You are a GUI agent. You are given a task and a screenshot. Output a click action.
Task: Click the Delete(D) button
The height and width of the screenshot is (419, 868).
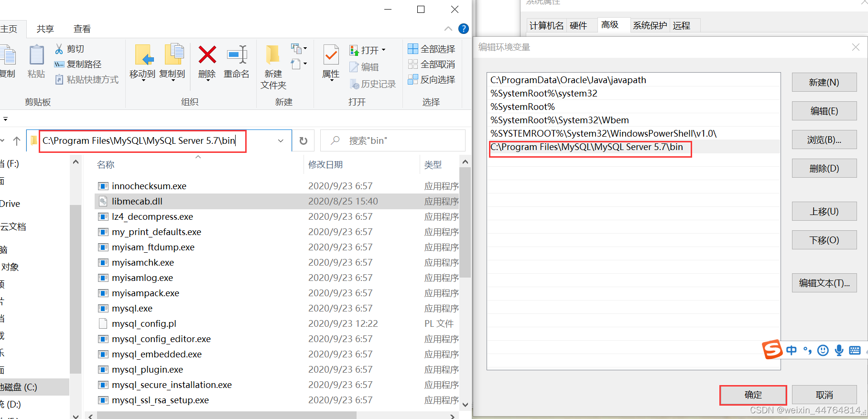824,168
